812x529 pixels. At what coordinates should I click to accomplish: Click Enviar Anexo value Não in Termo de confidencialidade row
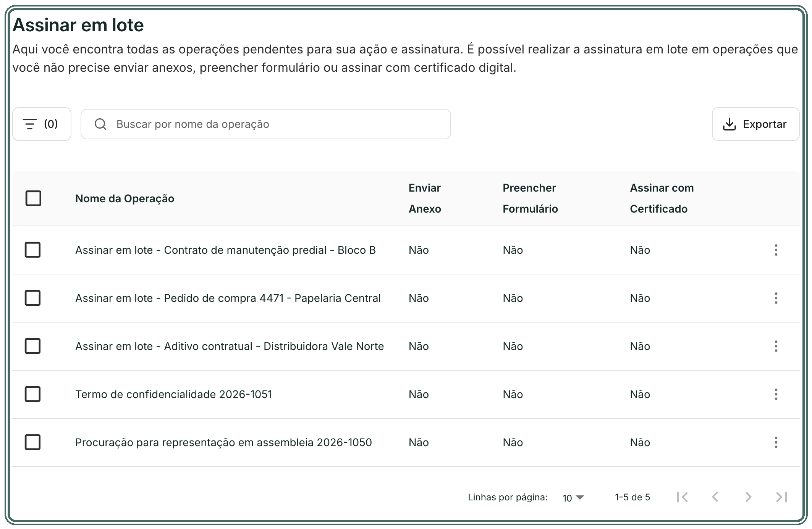pos(419,394)
